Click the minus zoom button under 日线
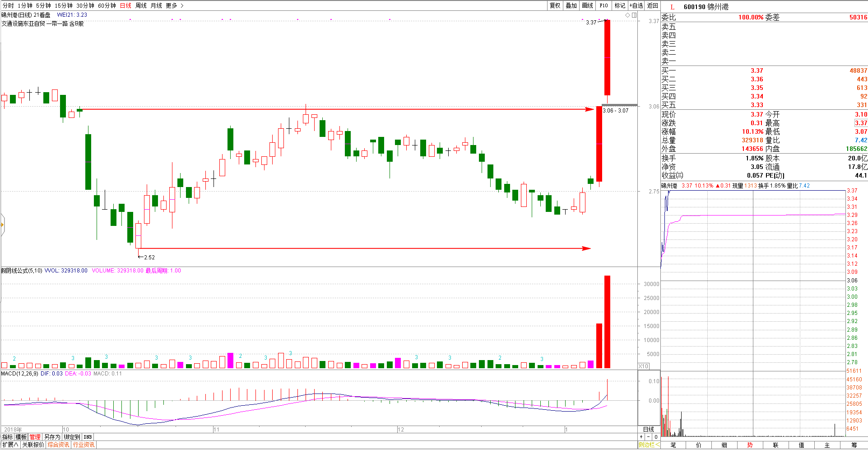868x450 pixels. click(x=648, y=437)
